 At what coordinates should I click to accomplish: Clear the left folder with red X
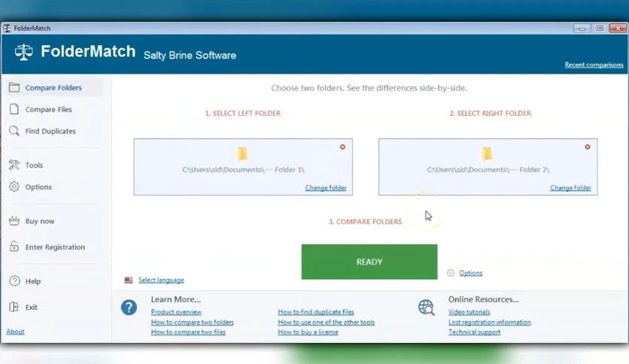pyautogui.click(x=342, y=147)
